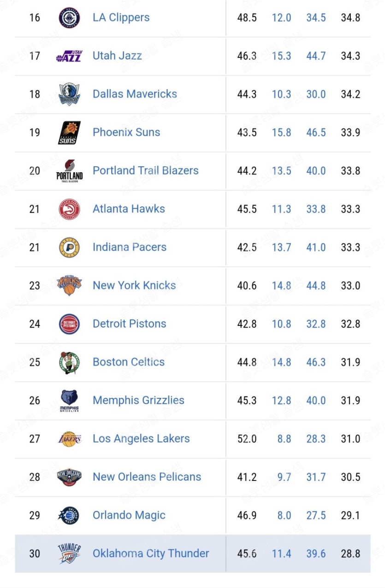Select the Dallas Mavericks logo
Screen dimensions: 385x588
point(69,94)
